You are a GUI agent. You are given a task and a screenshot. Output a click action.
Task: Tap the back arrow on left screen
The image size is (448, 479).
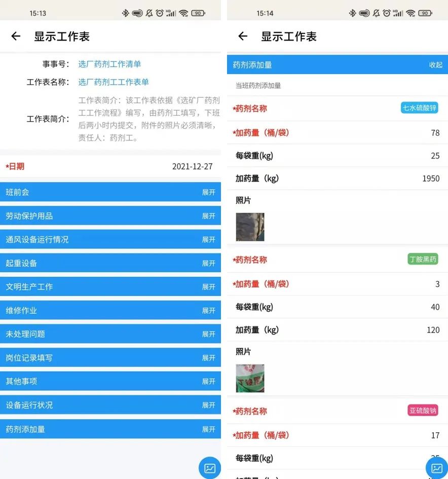pyautogui.click(x=16, y=36)
